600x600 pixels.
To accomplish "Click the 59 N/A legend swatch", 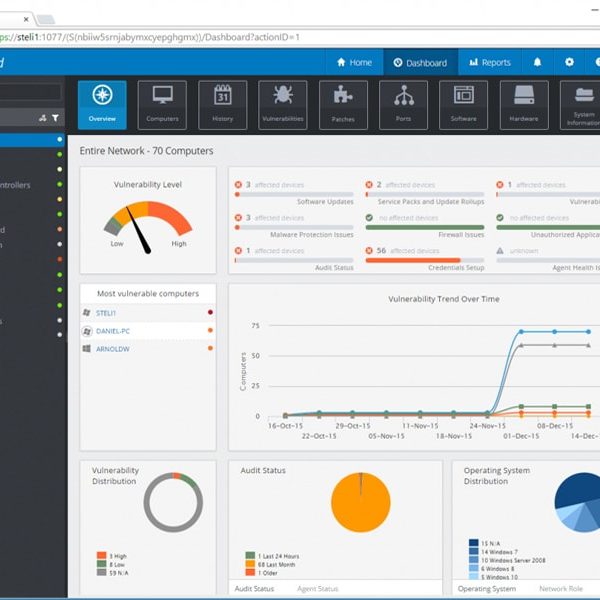I will 101,572.
